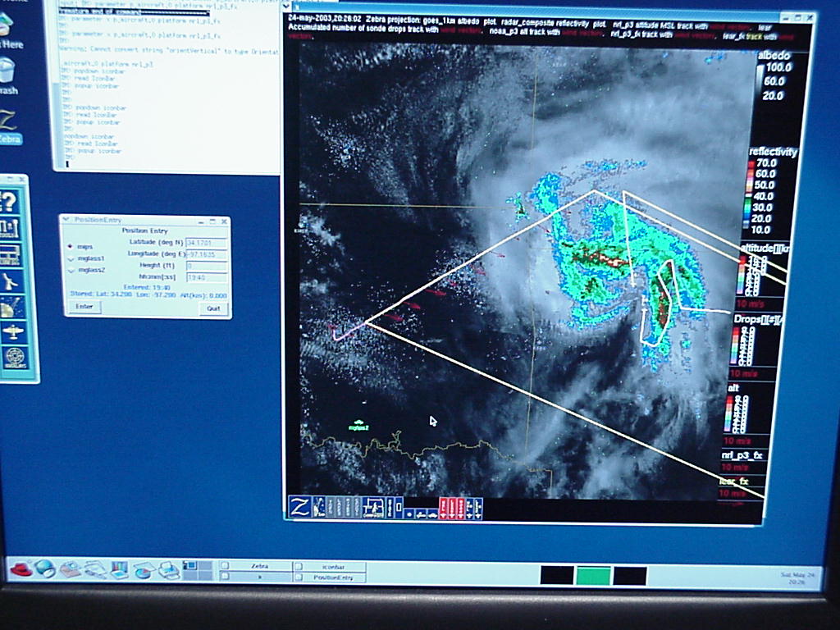The height and width of the screenshot is (630, 840).
Task: Click the hh:mm[:ss] time input field
Action: tap(207, 277)
